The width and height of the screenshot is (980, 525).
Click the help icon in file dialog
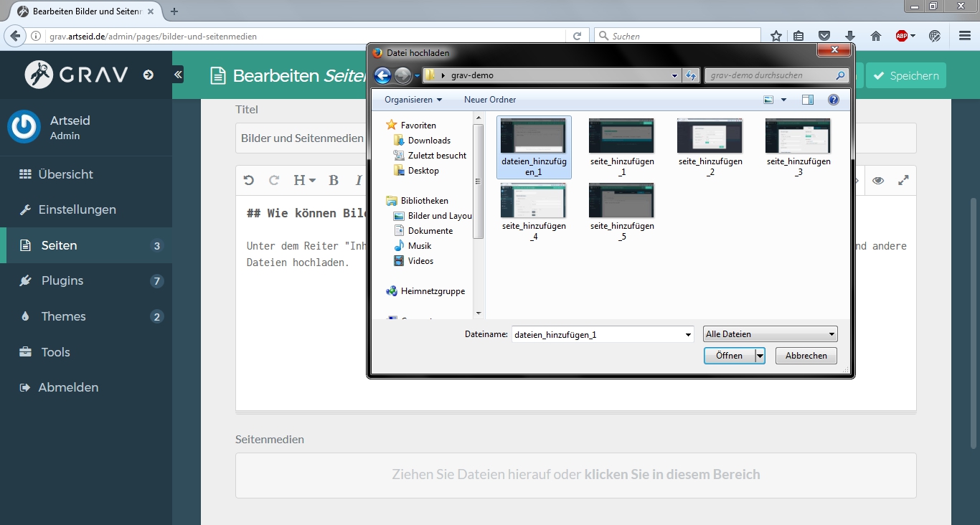833,100
